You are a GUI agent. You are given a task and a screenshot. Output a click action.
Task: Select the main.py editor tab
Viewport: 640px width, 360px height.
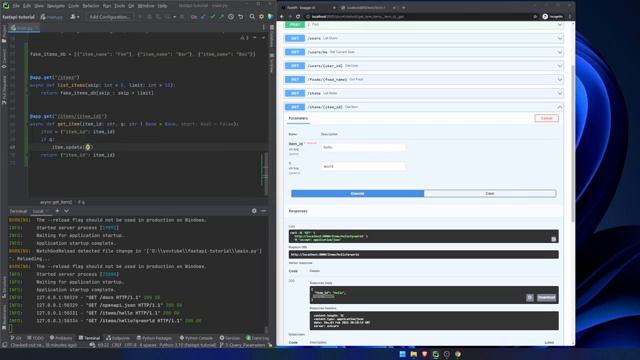click(24, 28)
